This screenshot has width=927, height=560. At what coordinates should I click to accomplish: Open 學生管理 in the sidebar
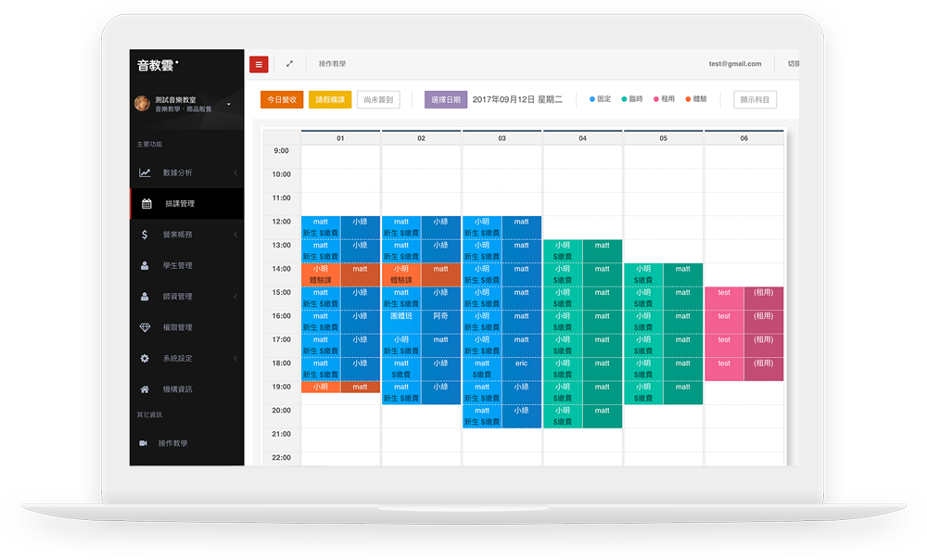tap(177, 266)
